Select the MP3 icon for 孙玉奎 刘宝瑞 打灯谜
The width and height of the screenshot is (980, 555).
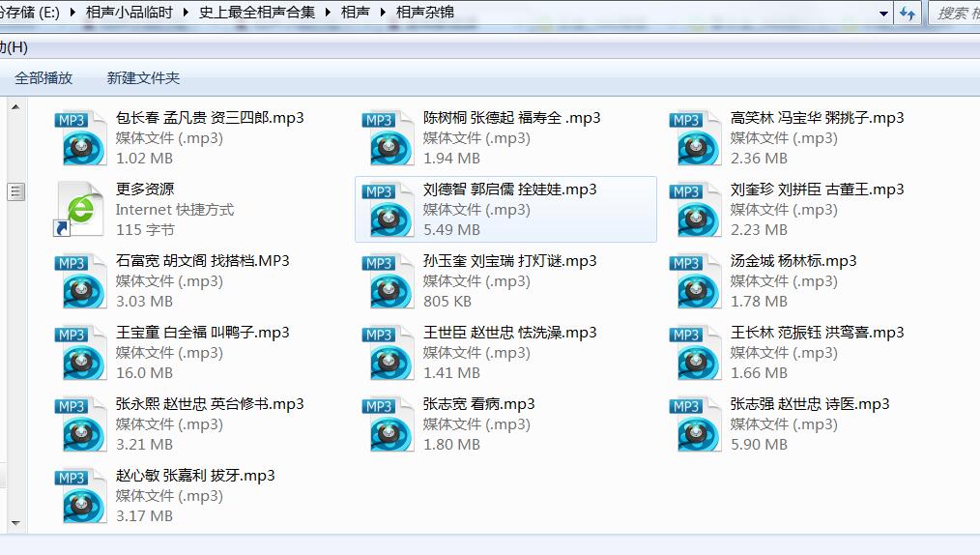click(388, 281)
